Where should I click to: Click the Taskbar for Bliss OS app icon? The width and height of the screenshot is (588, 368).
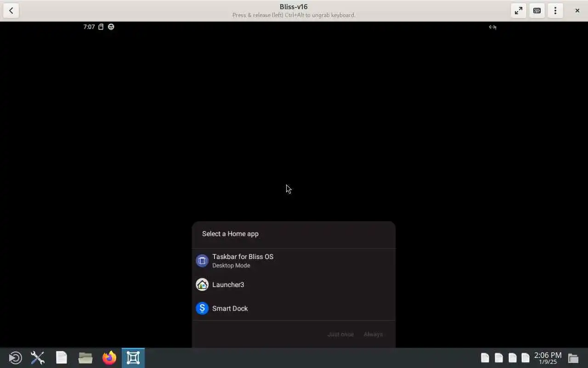(x=202, y=261)
